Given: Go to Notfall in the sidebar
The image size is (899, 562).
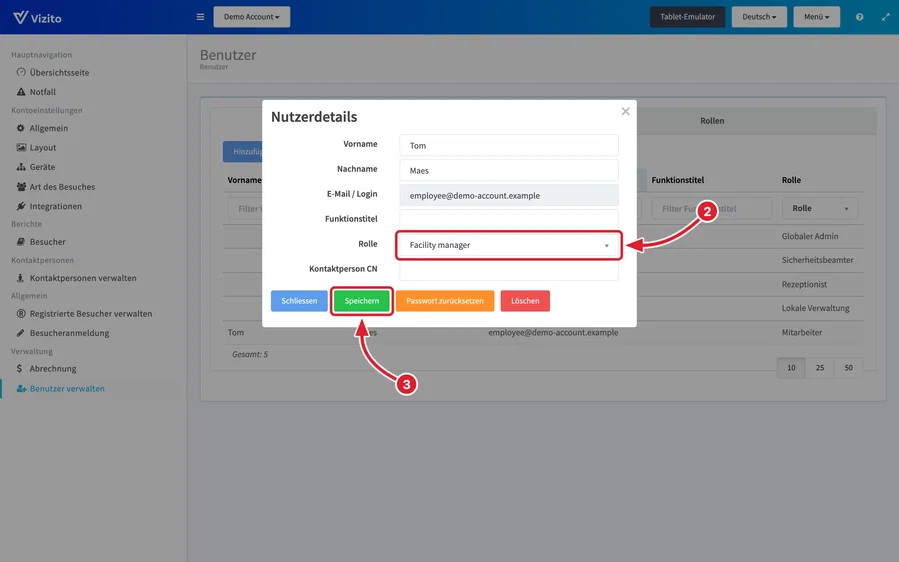Looking at the screenshot, I should click(x=42, y=92).
